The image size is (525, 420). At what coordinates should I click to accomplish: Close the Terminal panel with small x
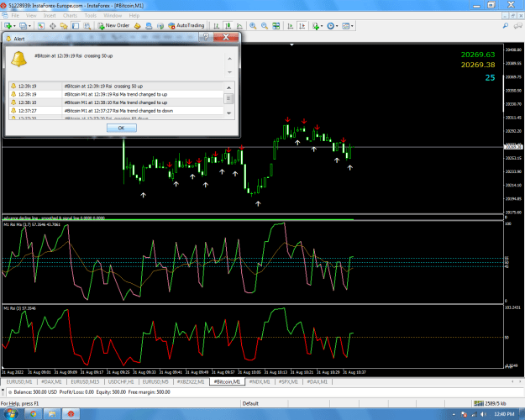coord(3,389)
